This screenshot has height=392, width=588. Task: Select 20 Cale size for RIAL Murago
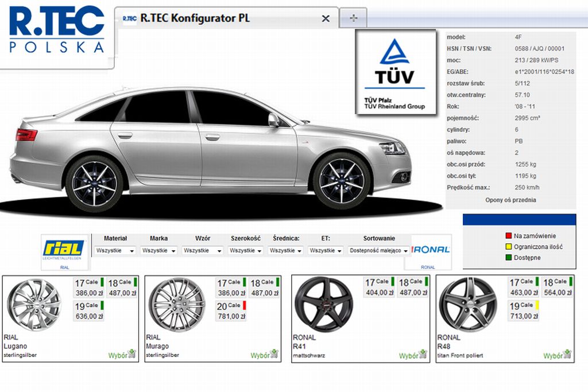tap(231, 311)
